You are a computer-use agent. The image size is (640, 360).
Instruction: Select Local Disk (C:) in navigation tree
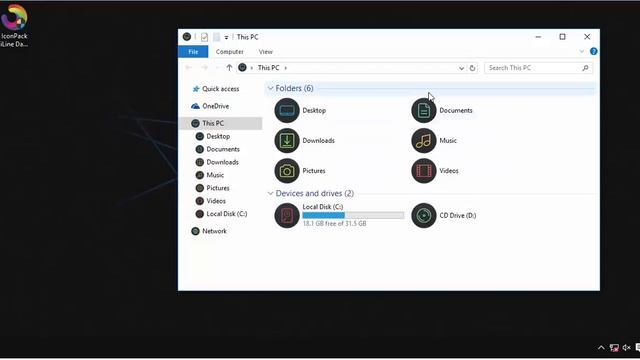tap(227, 214)
